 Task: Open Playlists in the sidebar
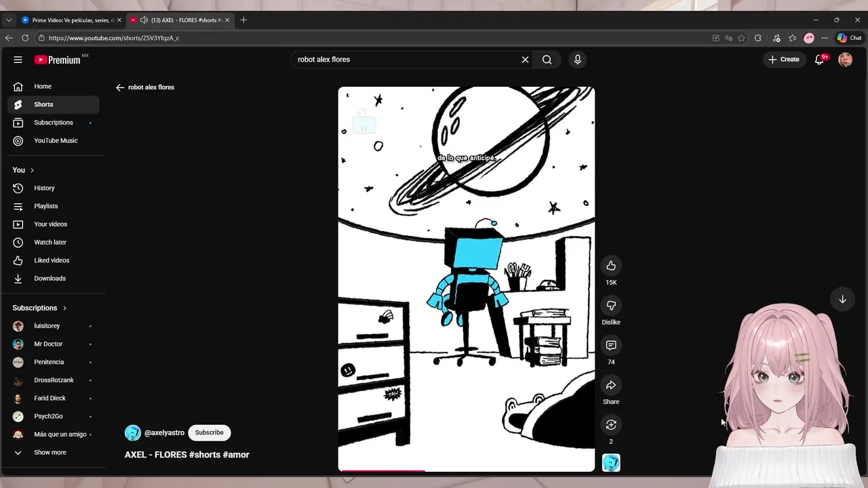54,206
